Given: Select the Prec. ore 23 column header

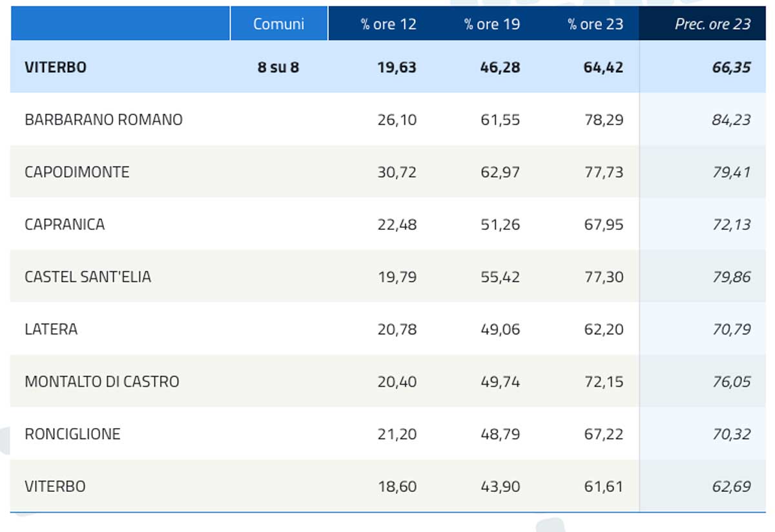Looking at the screenshot, I should point(713,24).
